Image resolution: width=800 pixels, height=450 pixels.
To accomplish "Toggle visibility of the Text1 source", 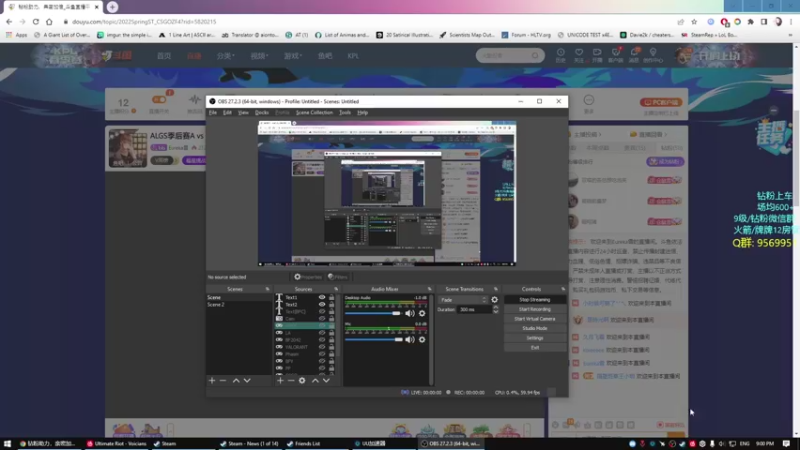I will [322, 297].
